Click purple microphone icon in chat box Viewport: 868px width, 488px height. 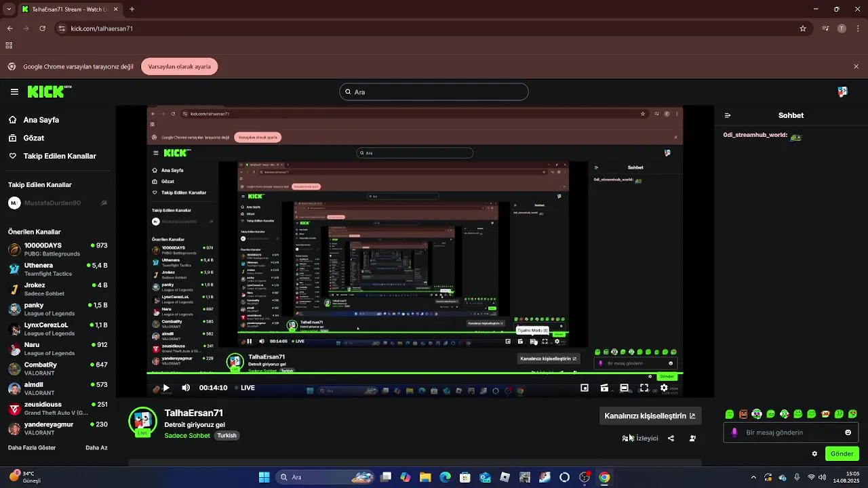734,432
